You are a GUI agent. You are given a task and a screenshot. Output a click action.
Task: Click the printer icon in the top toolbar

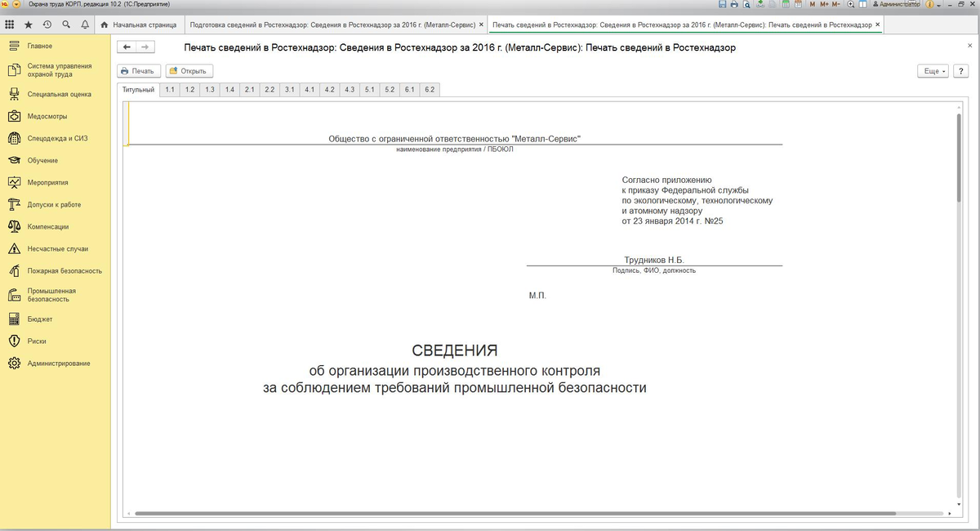[x=734, y=4]
